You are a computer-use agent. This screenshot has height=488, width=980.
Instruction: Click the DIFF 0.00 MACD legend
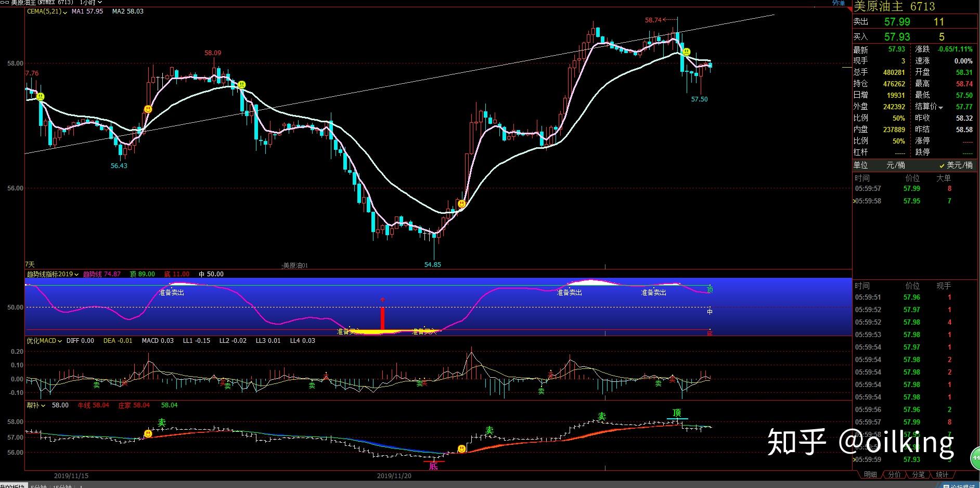tap(80, 341)
